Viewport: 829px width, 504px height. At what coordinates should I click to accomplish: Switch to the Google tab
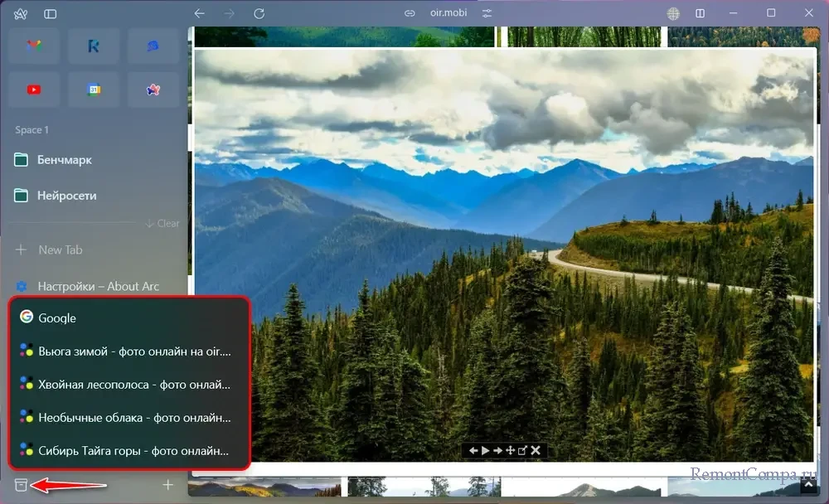(57, 317)
